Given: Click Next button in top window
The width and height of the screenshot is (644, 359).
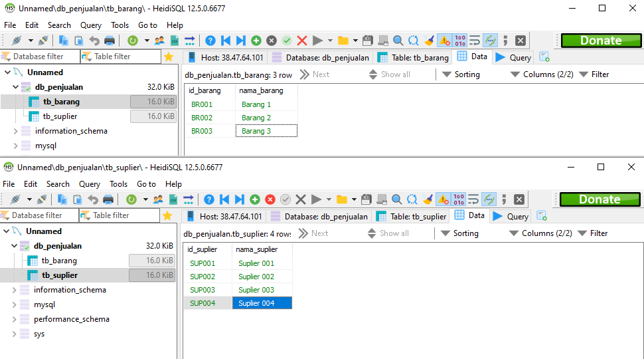Looking at the screenshot, I should tap(315, 74).
